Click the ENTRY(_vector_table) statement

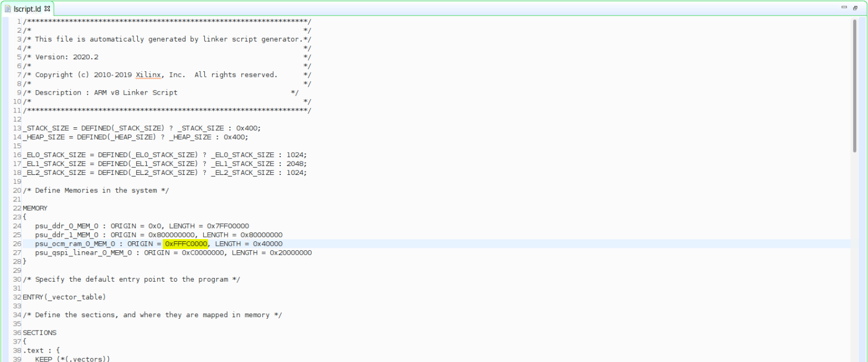point(64,297)
